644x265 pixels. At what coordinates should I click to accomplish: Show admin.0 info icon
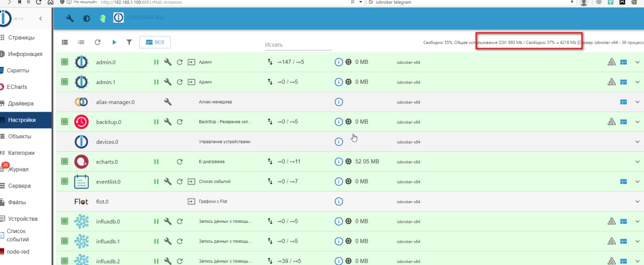339,62
